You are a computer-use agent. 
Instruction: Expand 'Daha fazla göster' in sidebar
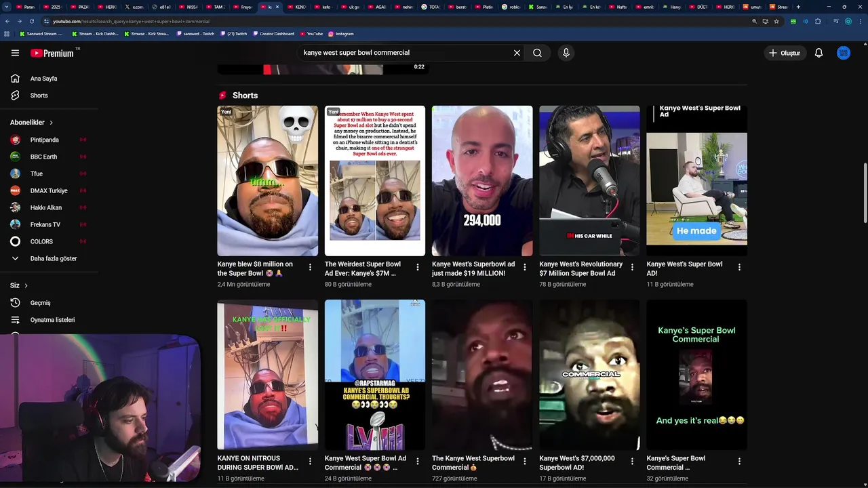click(49, 258)
